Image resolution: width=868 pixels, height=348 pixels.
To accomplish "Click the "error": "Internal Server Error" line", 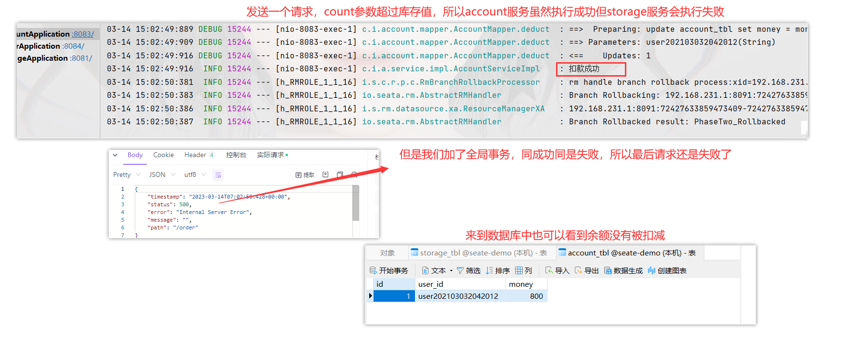I will [200, 212].
